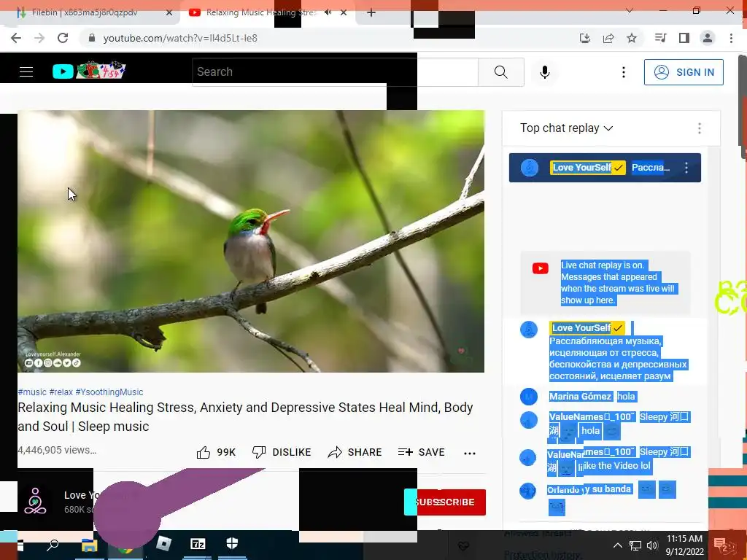Open pinned message three-dot menu
Image resolution: width=747 pixels, height=560 pixels.
(x=686, y=168)
